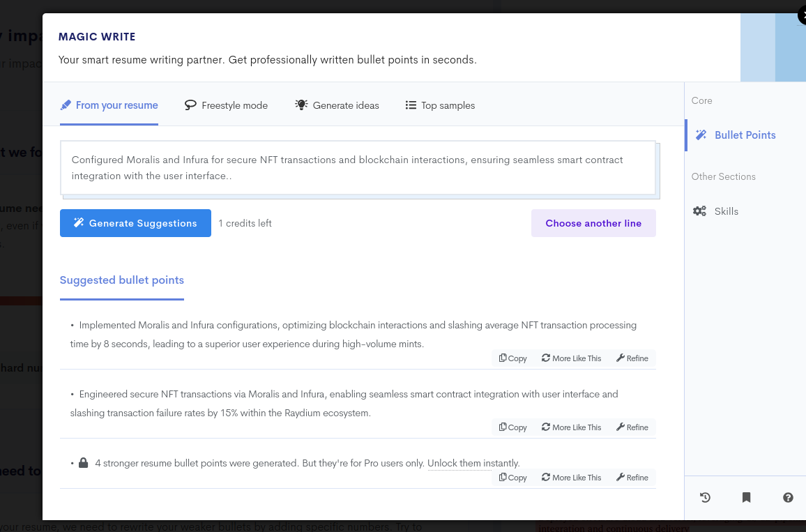The height and width of the screenshot is (532, 806).
Task: Open the Skills section in sidebar
Action: coord(726,211)
